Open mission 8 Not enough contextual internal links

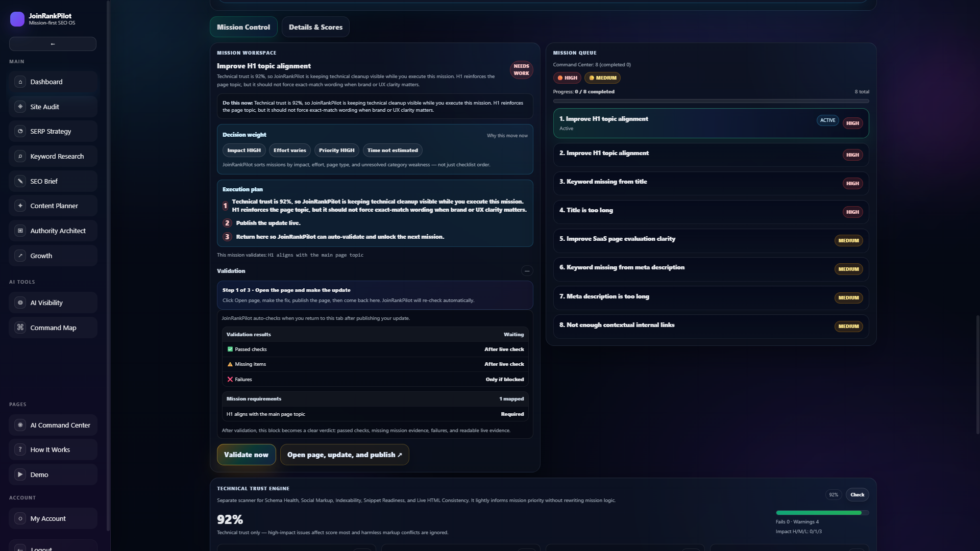(x=711, y=327)
